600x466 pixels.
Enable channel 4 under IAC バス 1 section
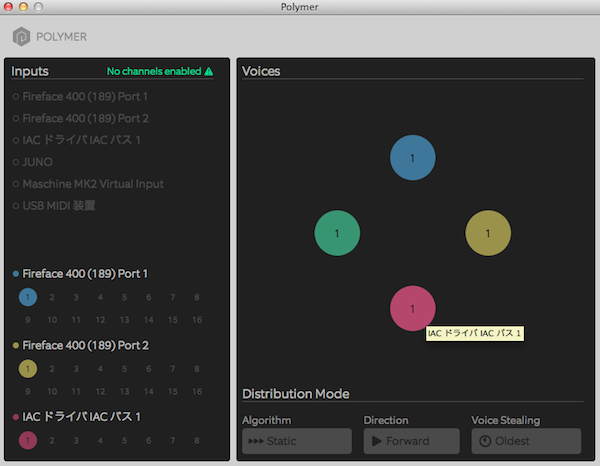100,440
